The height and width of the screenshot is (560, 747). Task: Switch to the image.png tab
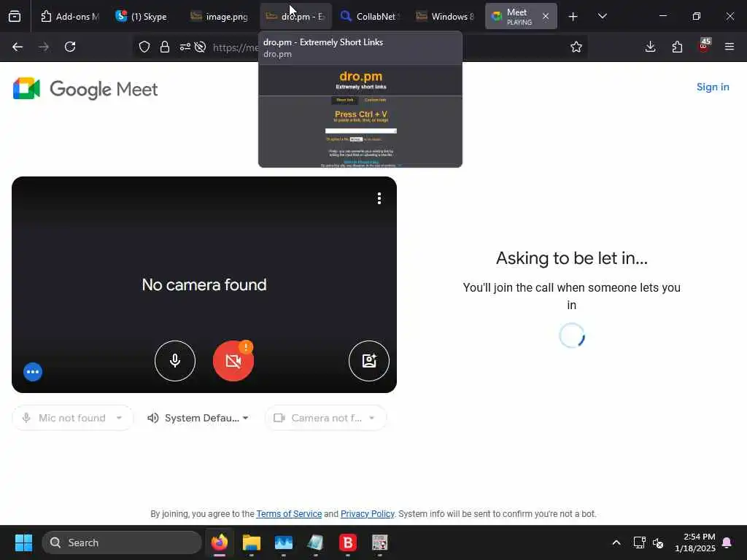tap(220, 17)
